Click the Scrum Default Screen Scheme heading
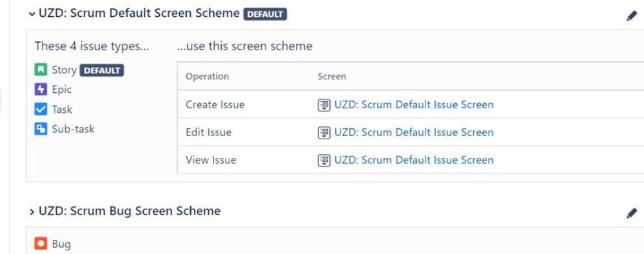The height and width of the screenshot is (254, 644). tap(139, 13)
